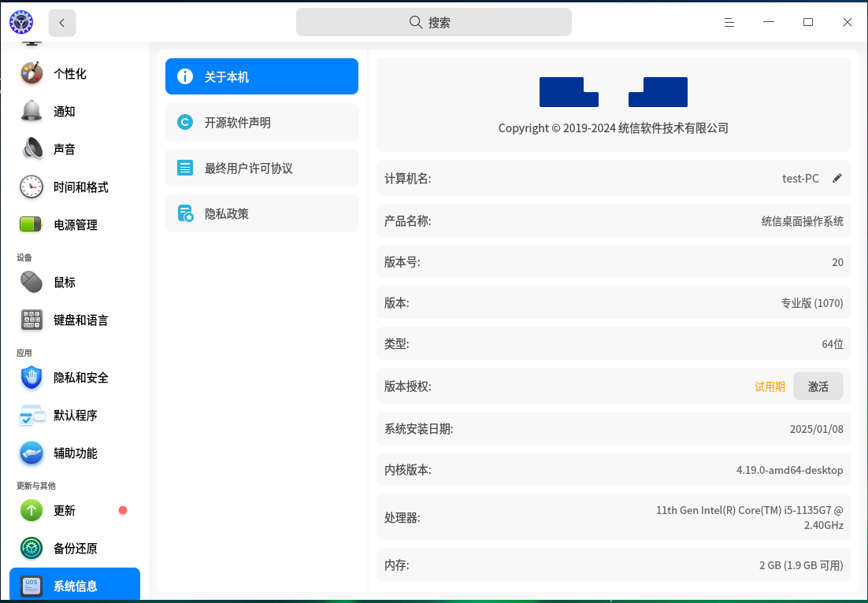
Task: Open 鼠标 settings label
Action: coord(65,283)
